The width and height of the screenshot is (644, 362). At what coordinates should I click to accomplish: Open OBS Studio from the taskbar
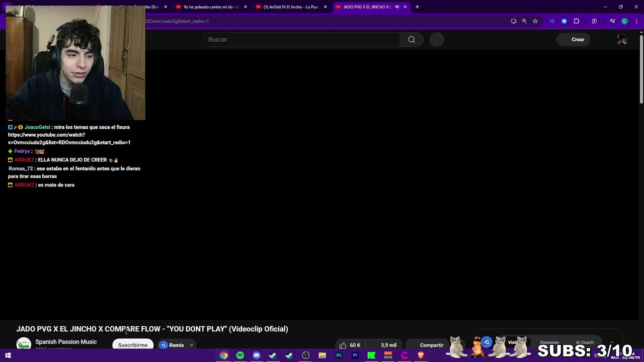click(305, 355)
